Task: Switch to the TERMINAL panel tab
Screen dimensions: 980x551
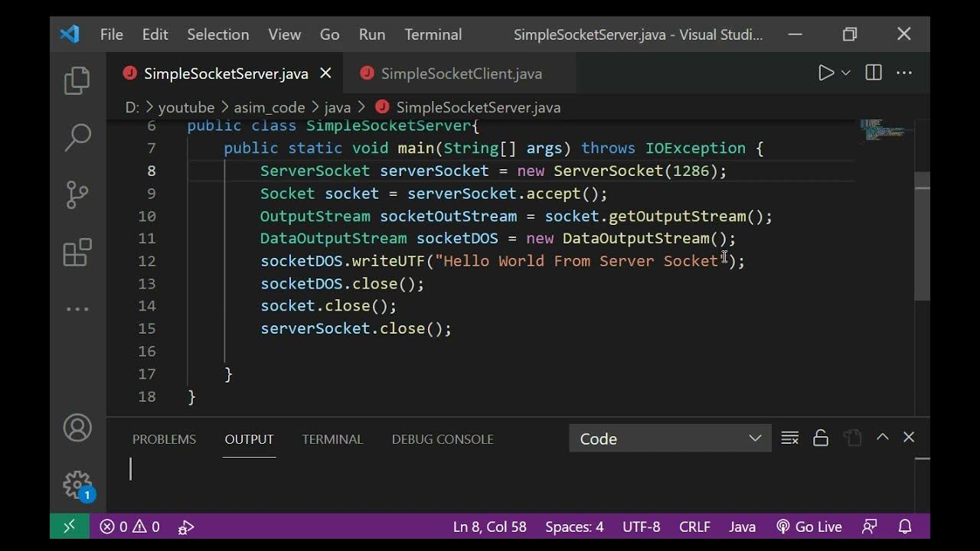Action: click(332, 439)
